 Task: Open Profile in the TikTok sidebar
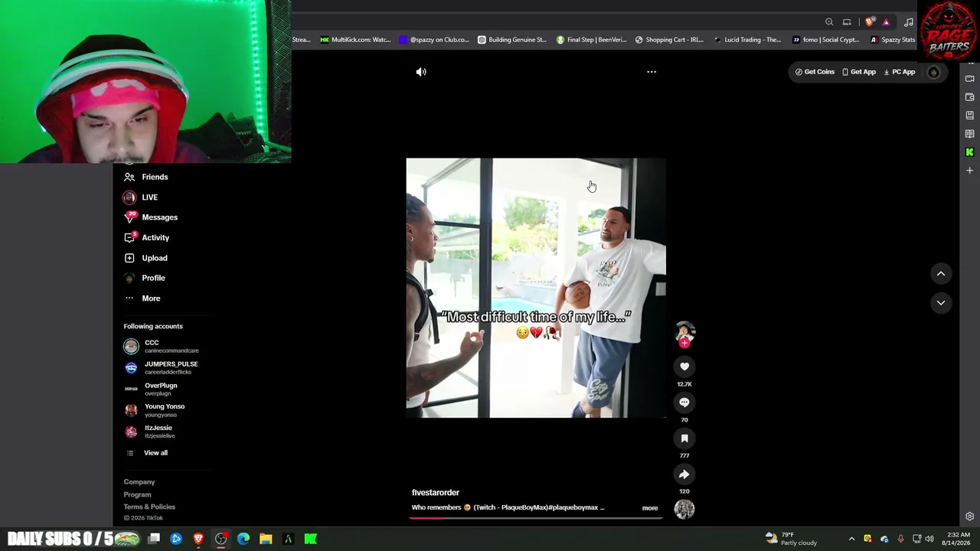pos(145,278)
